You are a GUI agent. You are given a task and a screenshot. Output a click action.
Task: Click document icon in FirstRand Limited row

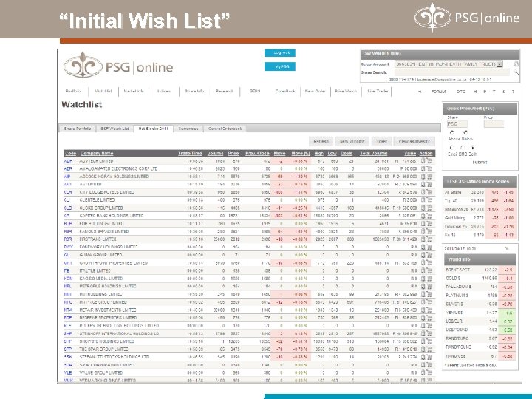click(423, 239)
